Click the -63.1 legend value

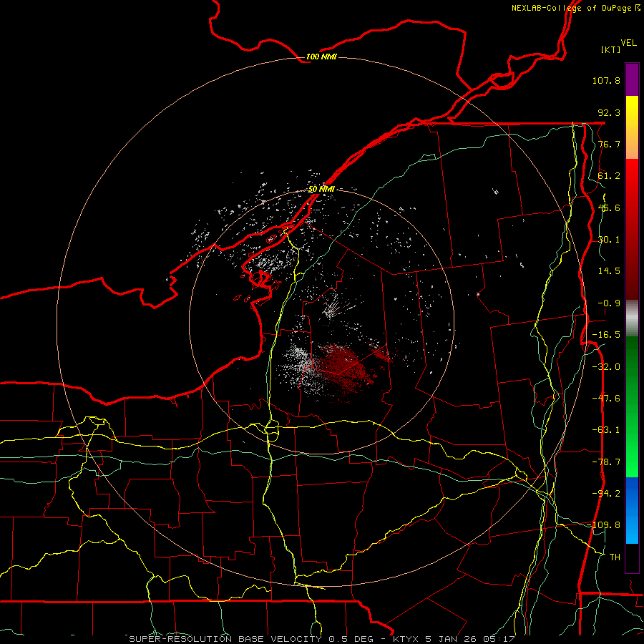tap(606, 430)
